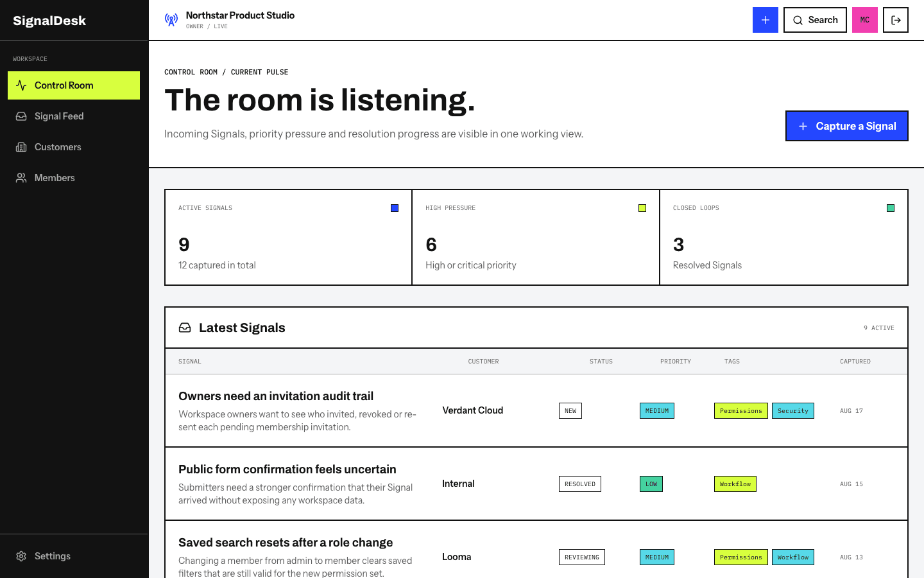Click Permissions tag in Verdant Cloud row
The height and width of the screenshot is (578, 924).
[741, 411]
